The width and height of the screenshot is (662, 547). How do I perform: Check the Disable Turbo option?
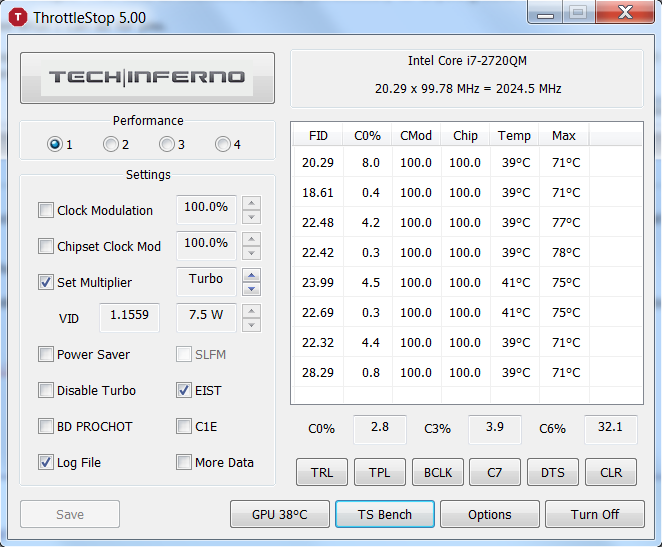[46, 390]
